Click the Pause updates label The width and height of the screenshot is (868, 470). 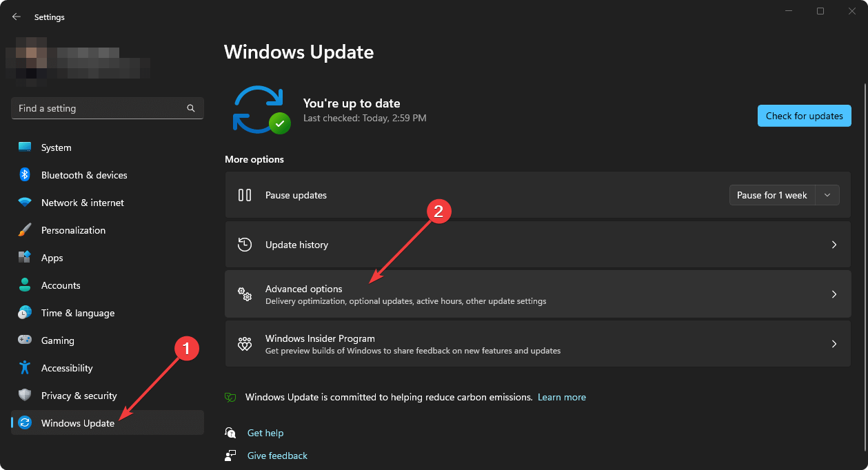[296, 195]
